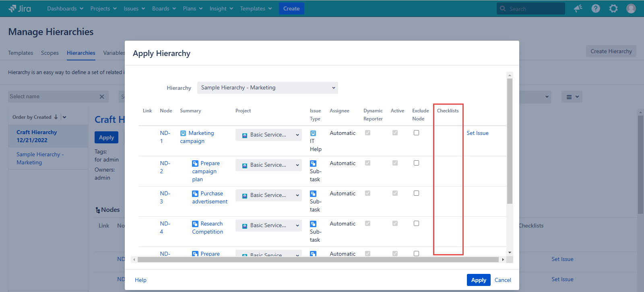
Task: Click Set Issue link for ND-1
Action: 477,133
